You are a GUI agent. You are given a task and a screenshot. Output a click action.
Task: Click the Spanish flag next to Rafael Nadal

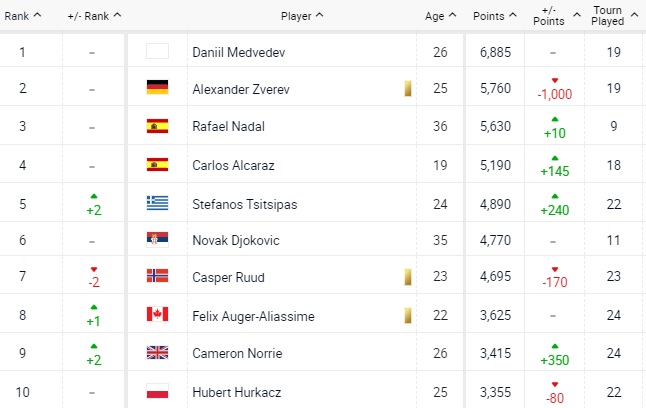(x=157, y=126)
